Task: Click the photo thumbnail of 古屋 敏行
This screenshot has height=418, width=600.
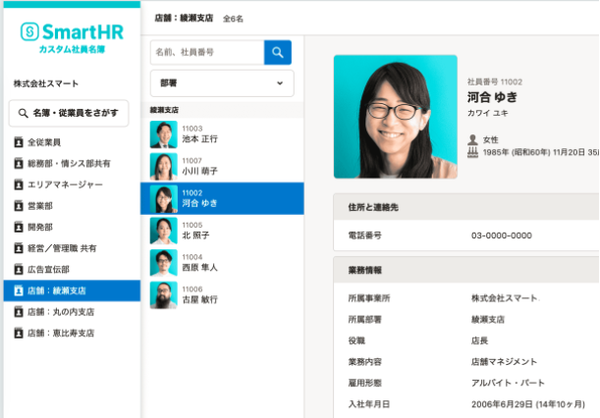Action: [x=164, y=295]
